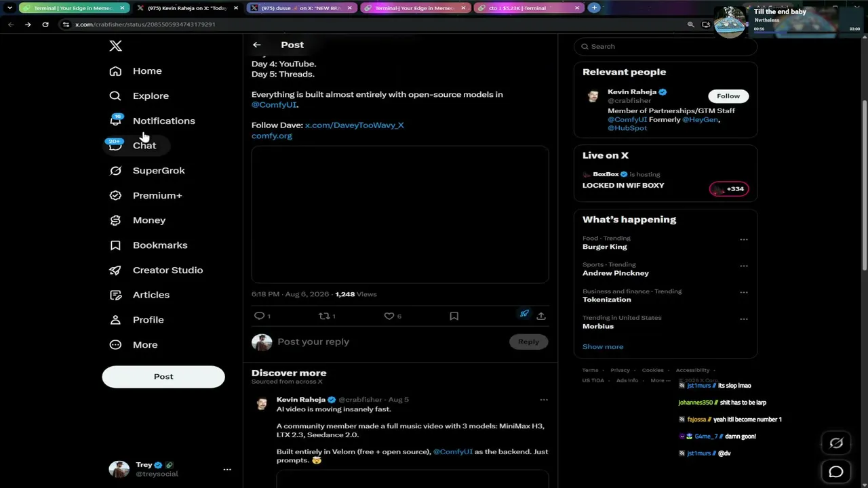Open the Notifications bell icon
The image size is (868, 488).
[x=115, y=121]
